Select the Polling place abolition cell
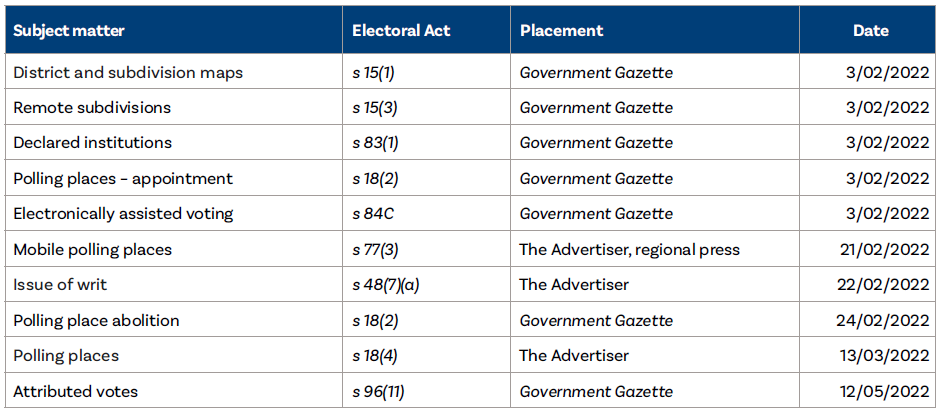 [96, 321]
